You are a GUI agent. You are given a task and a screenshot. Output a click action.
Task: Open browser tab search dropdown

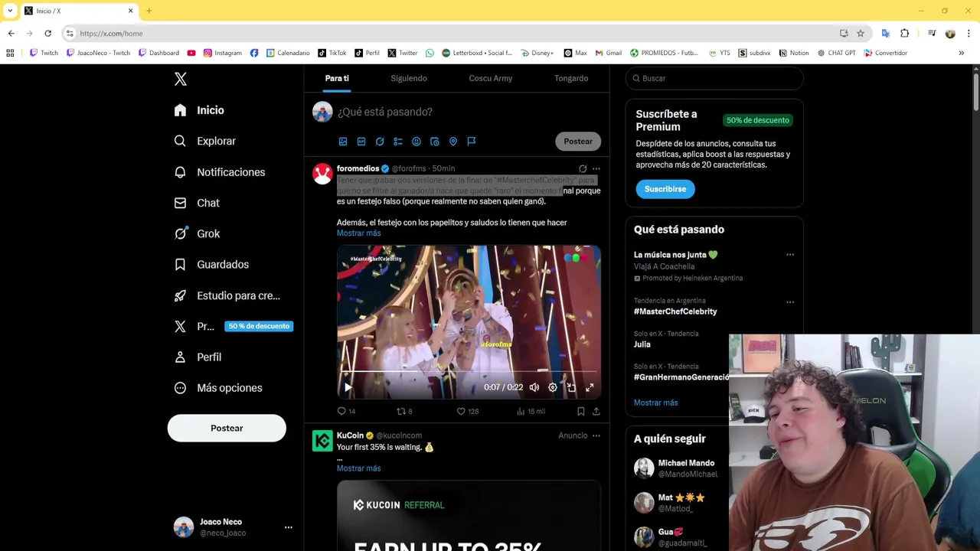click(10, 11)
